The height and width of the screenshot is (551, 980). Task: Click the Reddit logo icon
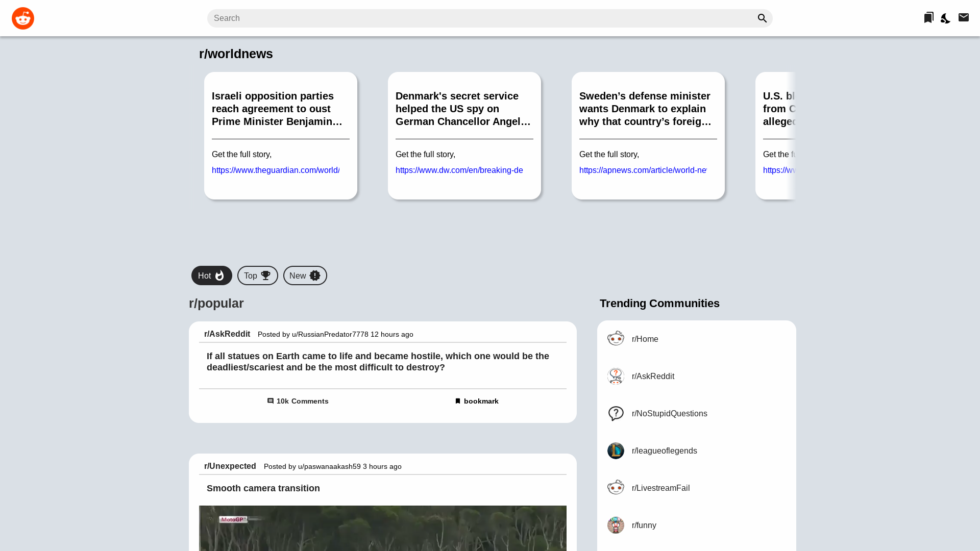pyautogui.click(x=23, y=18)
